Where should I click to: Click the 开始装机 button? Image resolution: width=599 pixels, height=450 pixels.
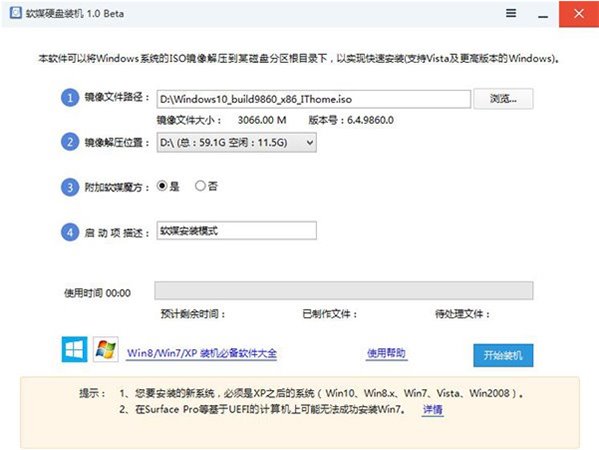click(x=503, y=355)
